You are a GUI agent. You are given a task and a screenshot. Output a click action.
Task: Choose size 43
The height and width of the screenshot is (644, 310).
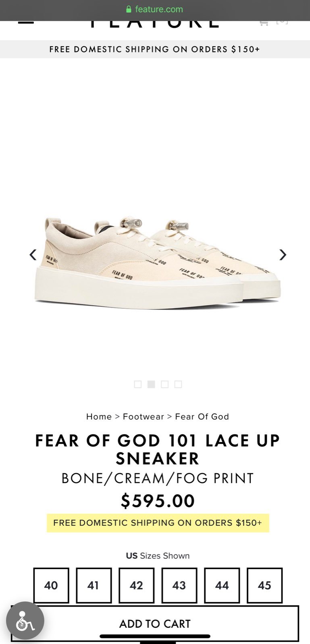(179, 585)
